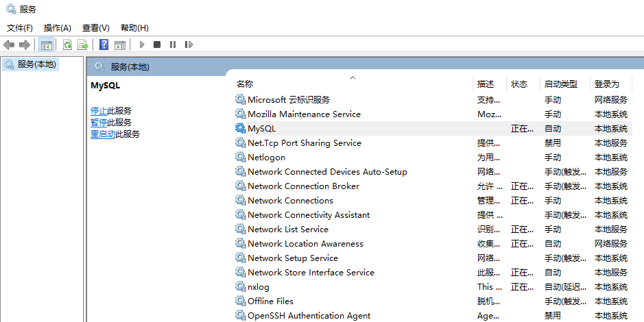Toggle the show/hide console tree button

click(47, 45)
